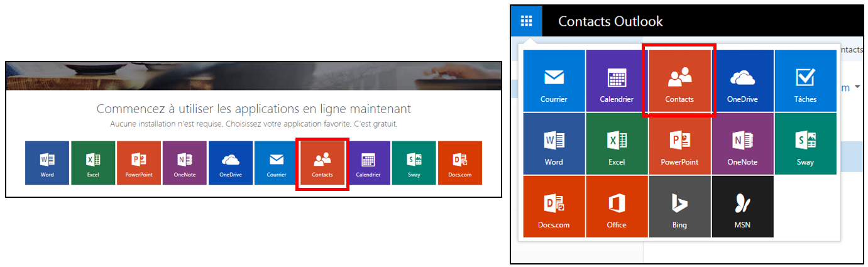
Task: Open OneDrive tile in the online applications row
Action: [x=231, y=163]
